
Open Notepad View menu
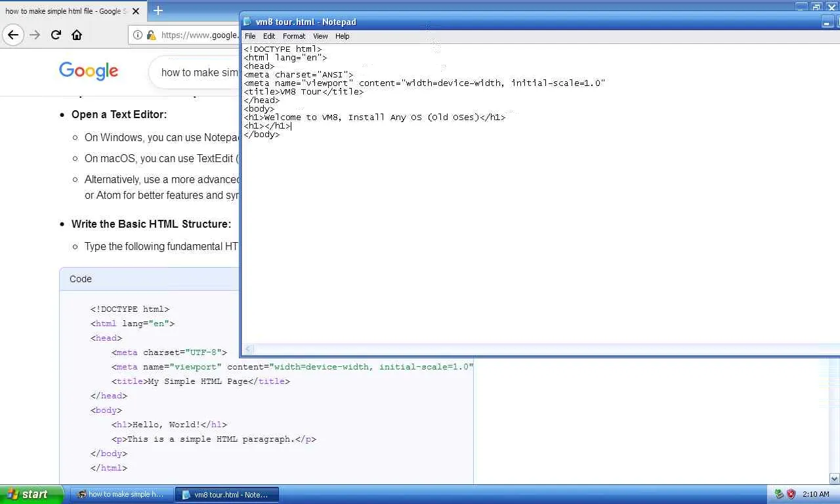(x=320, y=36)
